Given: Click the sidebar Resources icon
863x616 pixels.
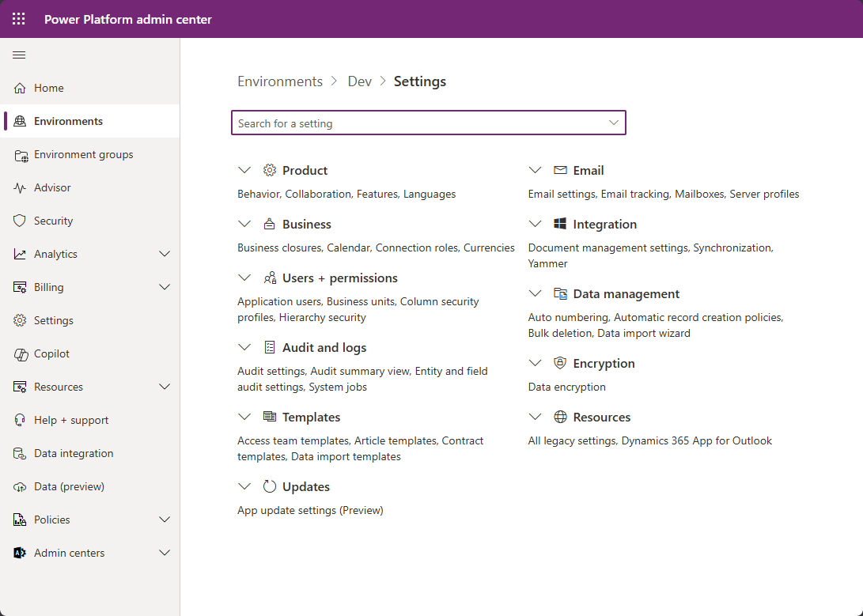Looking at the screenshot, I should click(x=20, y=387).
